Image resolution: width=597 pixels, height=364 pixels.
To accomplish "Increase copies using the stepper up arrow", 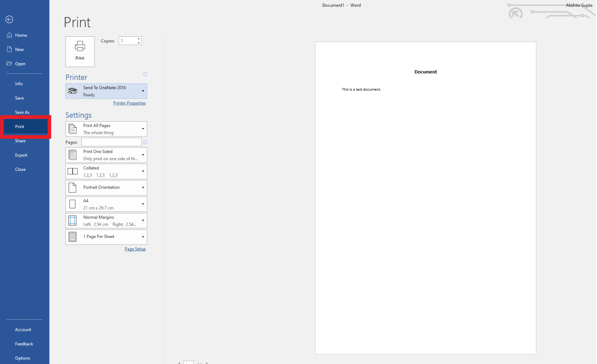I will point(138,39).
